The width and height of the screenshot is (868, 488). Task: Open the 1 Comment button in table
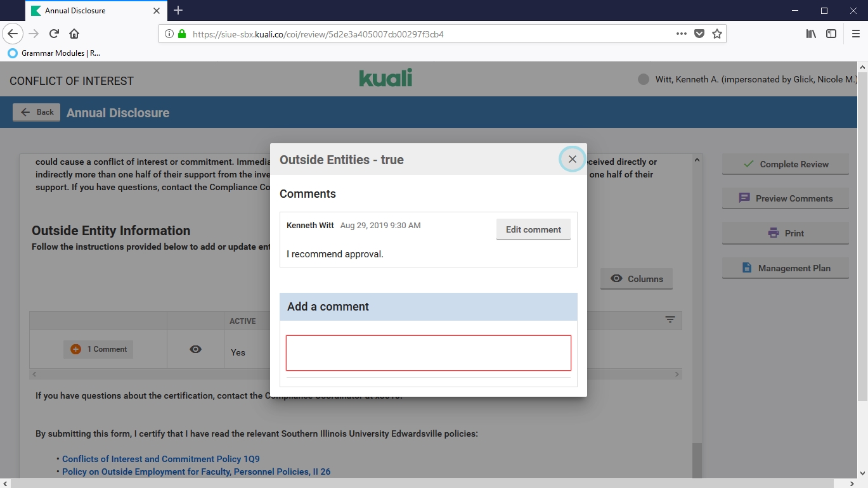[x=98, y=349]
